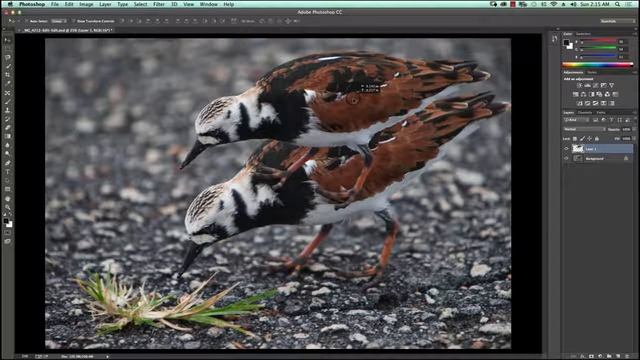
Task: Select the Brush tool
Action: 7,101
